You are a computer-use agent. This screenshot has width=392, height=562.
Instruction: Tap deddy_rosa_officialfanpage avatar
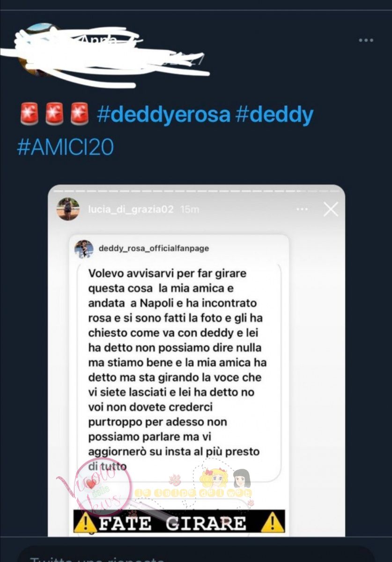84,248
